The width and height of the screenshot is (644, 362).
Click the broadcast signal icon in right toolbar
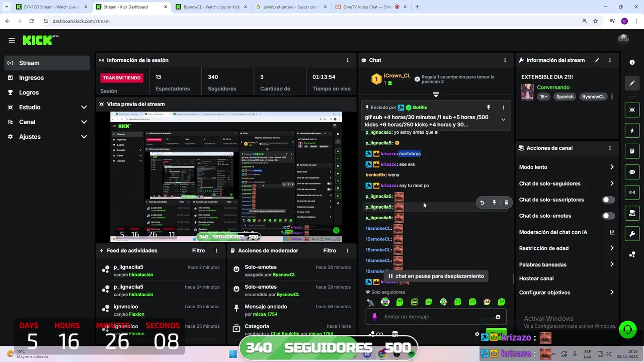(632, 193)
